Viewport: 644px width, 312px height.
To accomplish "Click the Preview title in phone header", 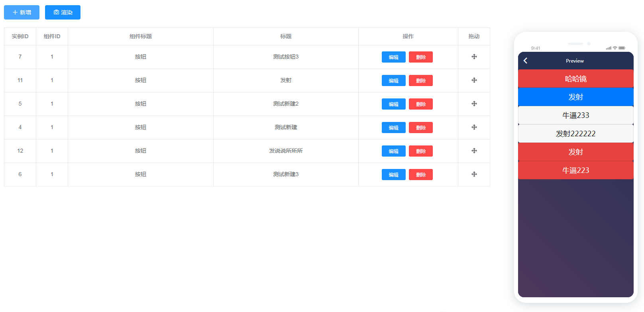I will click(x=575, y=61).
